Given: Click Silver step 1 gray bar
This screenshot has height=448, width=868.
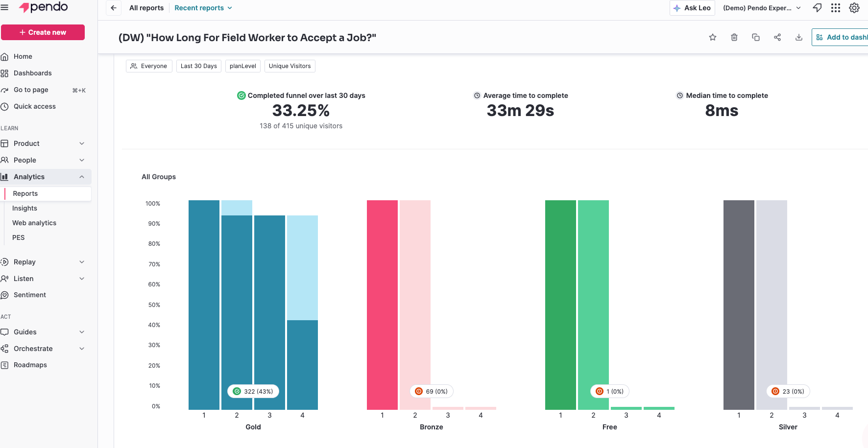Looking at the screenshot, I should 739,305.
